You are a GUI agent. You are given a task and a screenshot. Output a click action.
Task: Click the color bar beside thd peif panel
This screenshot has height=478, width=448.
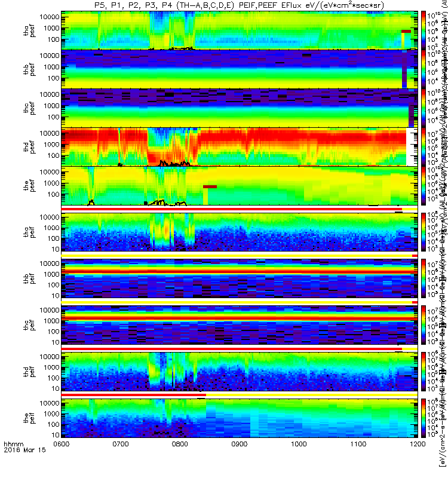pyautogui.click(x=424, y=371)
